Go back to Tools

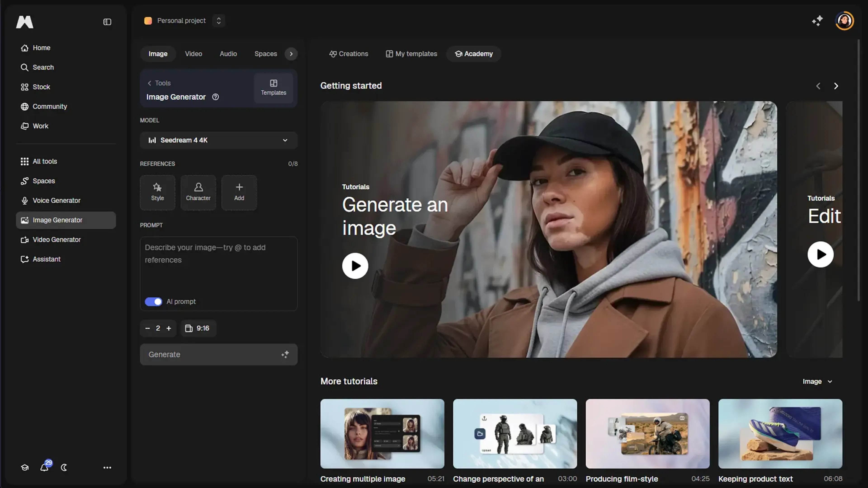point(159,83)
